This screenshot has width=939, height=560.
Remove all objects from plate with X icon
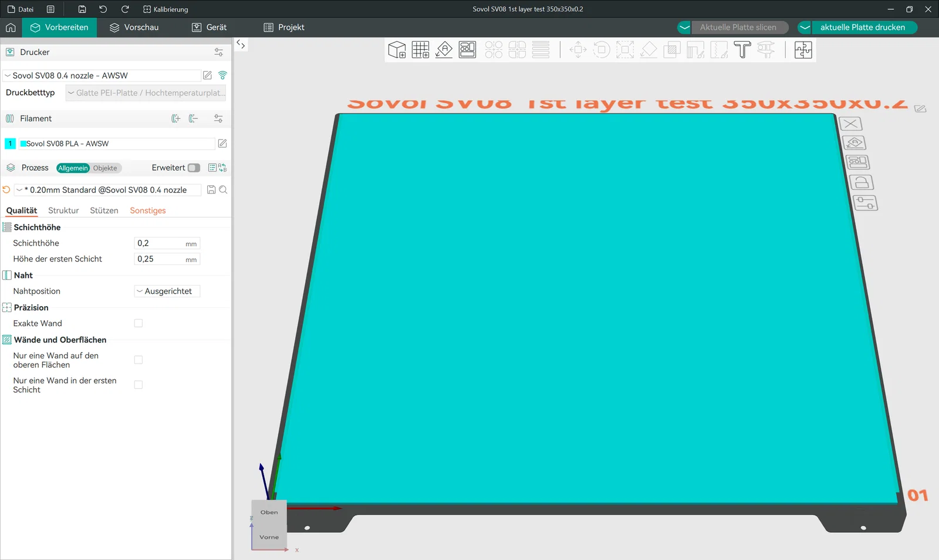pyautogui.click(x=850, y=124)
